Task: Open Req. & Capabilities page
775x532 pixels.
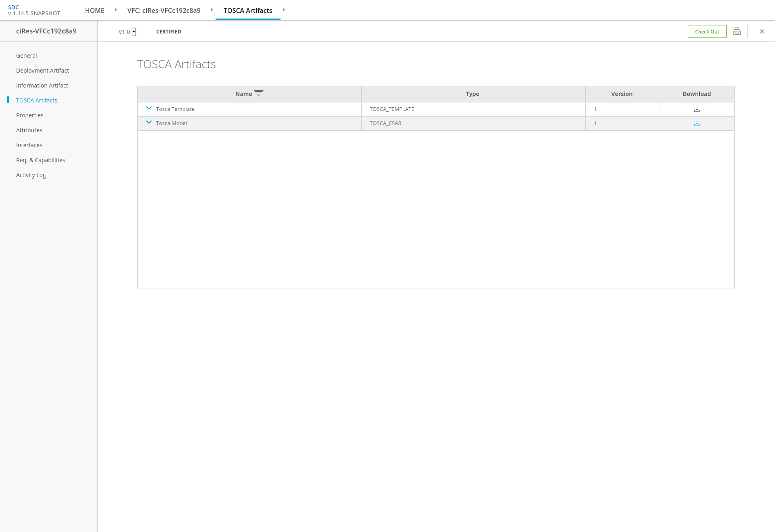Action: pyautogui.click(x=40, y=160)
